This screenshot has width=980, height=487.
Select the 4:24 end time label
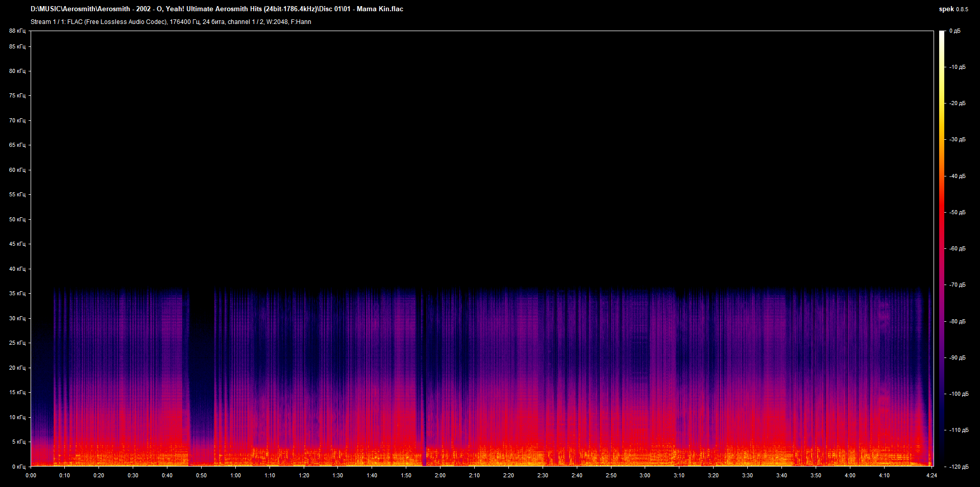pyautogui.click(x=932, y=475)
